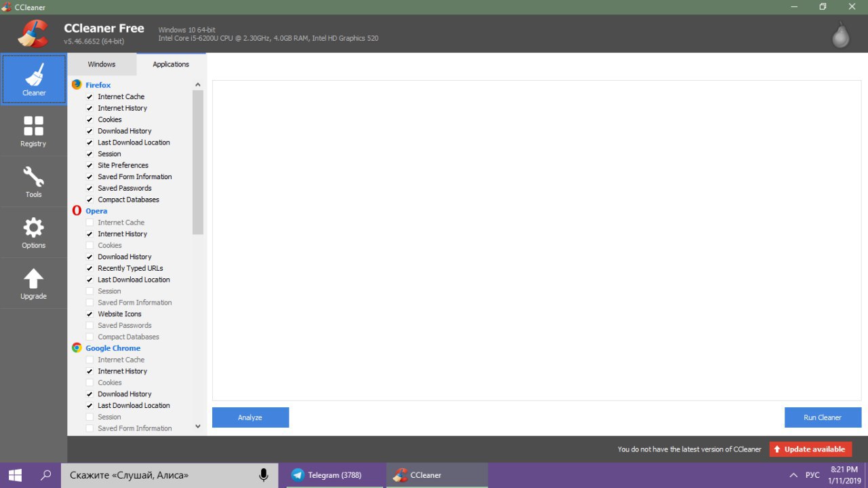Click the CCleaner logo in header
The height and width of the screenshot is (488, 868).
point(33,33)
